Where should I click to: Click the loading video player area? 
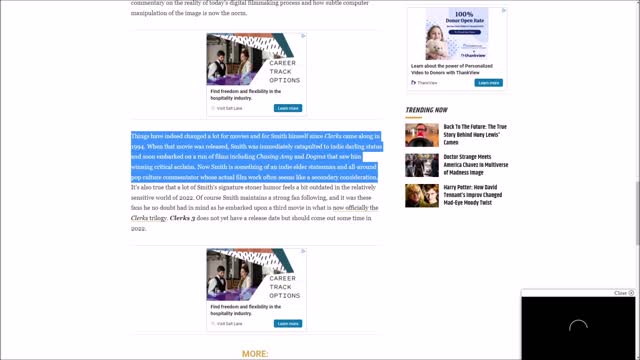point(578,328)
